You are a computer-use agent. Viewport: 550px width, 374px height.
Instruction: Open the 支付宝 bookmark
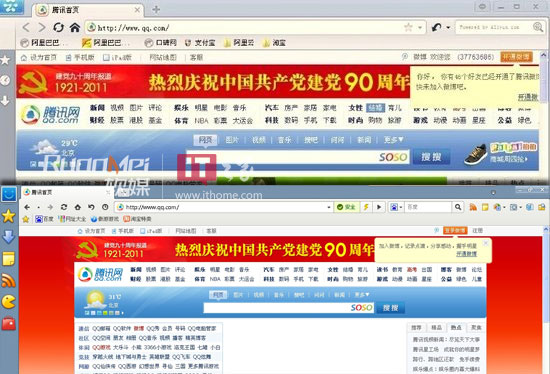point(200,43)
